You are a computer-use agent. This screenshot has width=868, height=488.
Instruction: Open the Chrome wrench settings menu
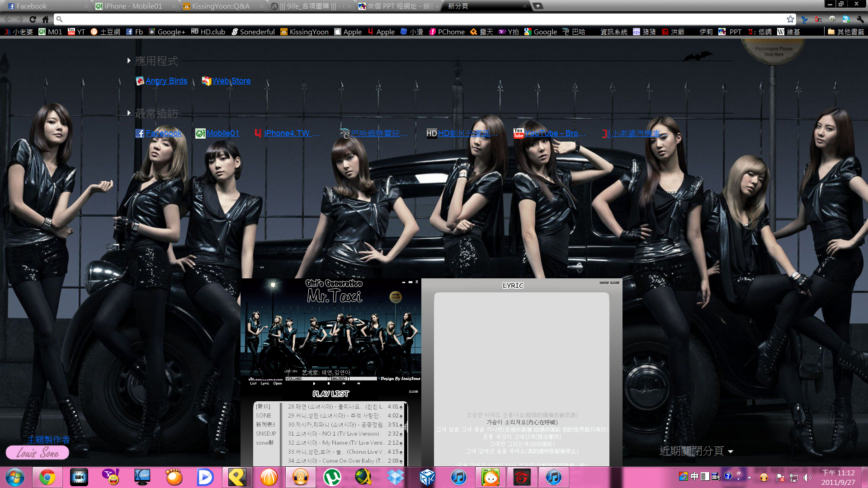point(860,19)
